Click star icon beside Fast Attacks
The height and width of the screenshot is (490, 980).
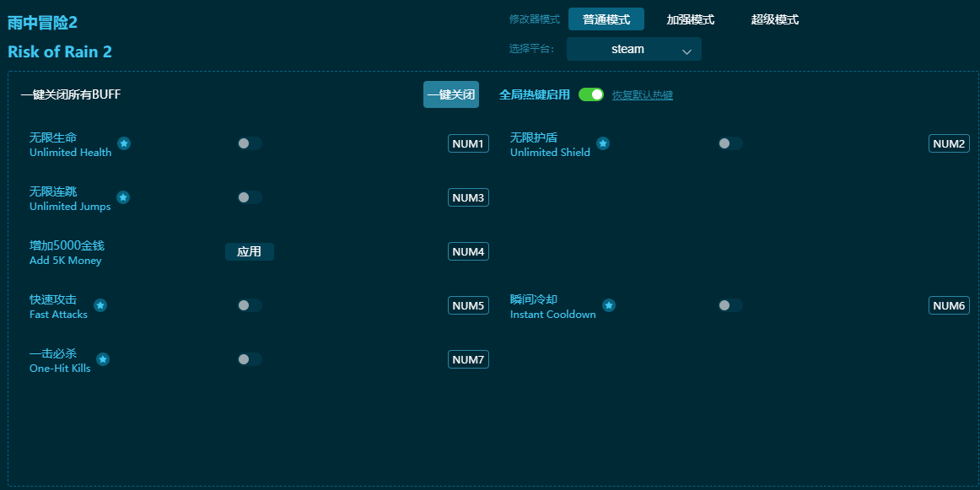point(100,305)
